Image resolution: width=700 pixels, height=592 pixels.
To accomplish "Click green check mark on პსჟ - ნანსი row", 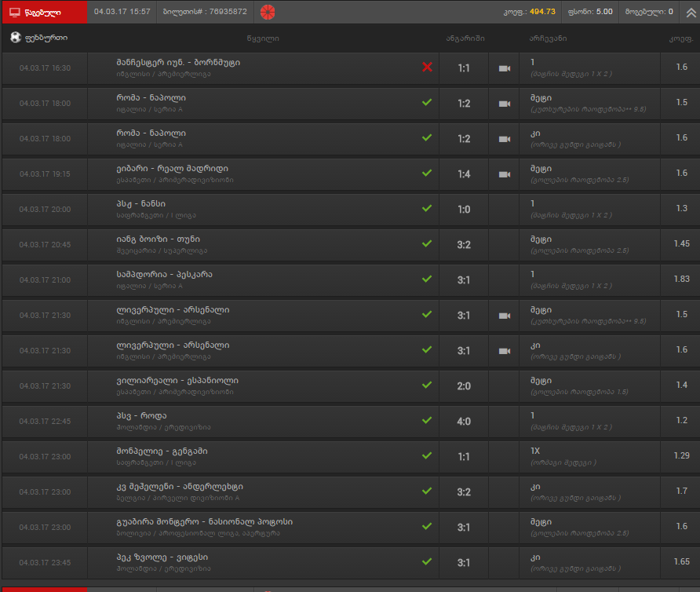I will (427, 208).
